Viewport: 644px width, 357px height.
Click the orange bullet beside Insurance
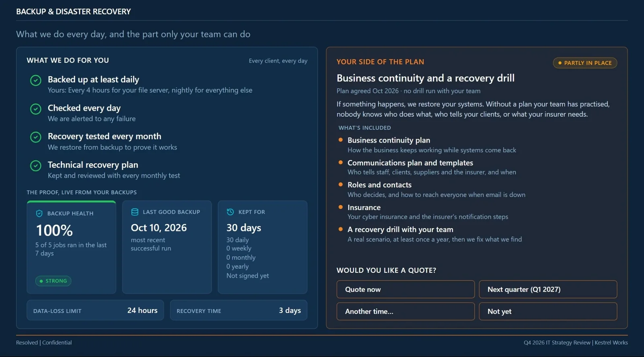tap(341, 207)
